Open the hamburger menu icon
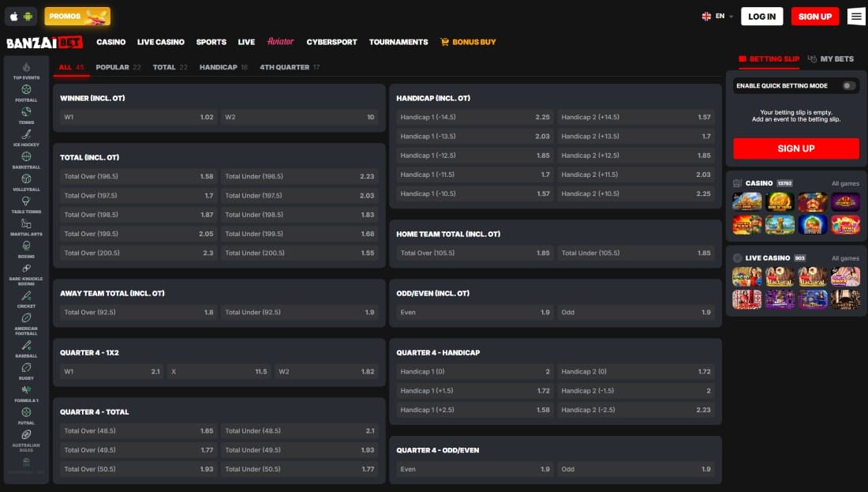 [x=856, y=17]
